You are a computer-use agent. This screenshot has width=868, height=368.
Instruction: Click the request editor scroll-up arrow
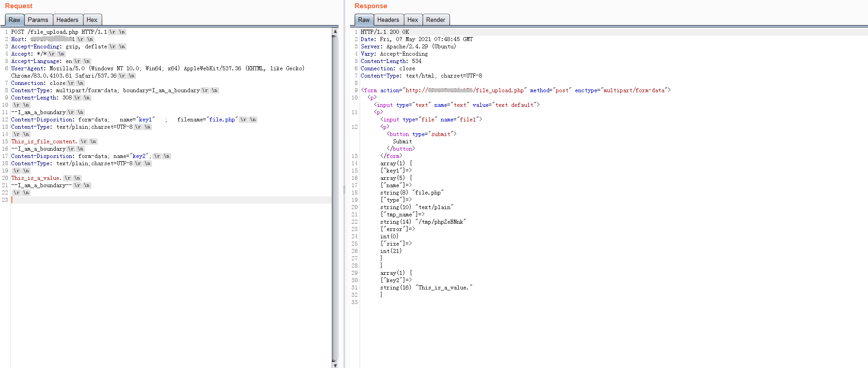pos(335,32)
